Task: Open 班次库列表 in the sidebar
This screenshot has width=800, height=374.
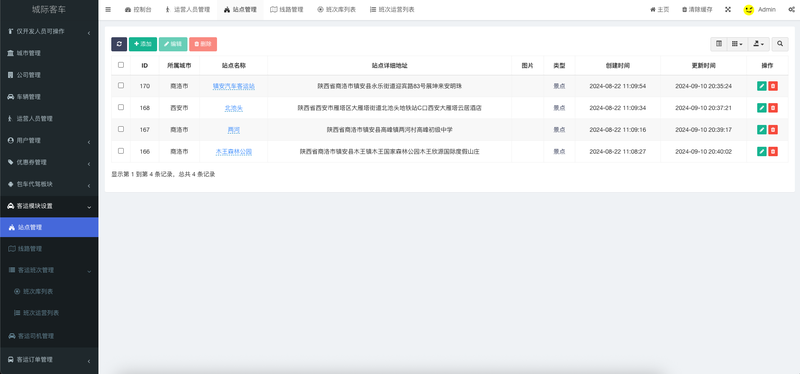Action: point(49,291)
